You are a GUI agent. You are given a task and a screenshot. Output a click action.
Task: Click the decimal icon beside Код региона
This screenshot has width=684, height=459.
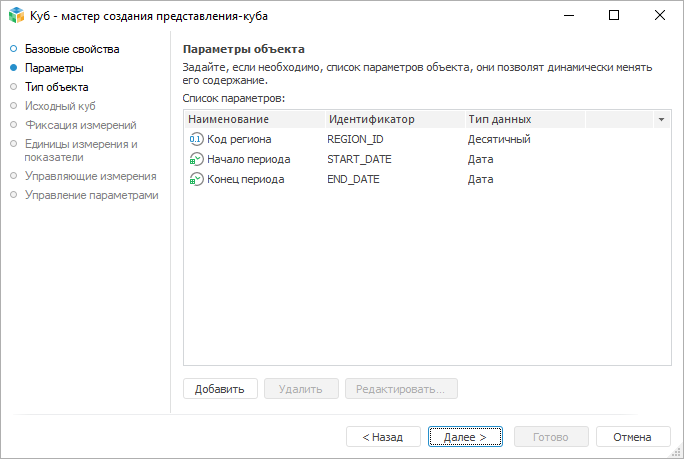(x=196, y=139)
